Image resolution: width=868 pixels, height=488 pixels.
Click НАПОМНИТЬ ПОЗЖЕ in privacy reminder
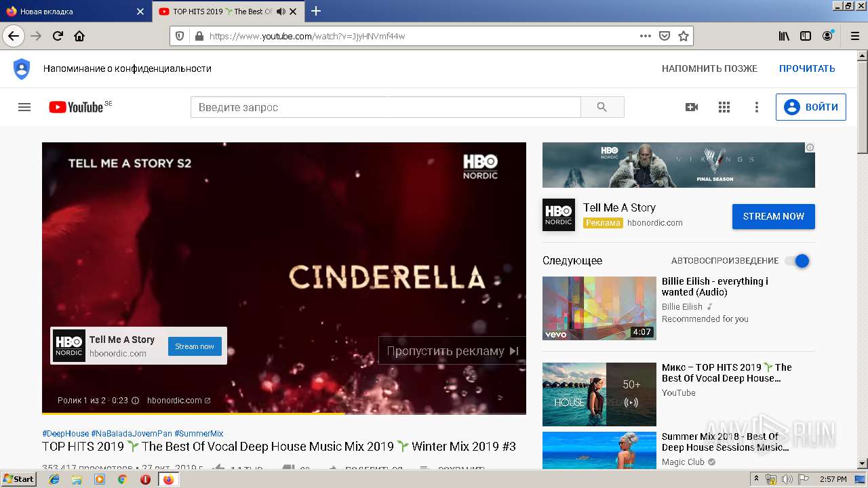click(x=709, y=68)
